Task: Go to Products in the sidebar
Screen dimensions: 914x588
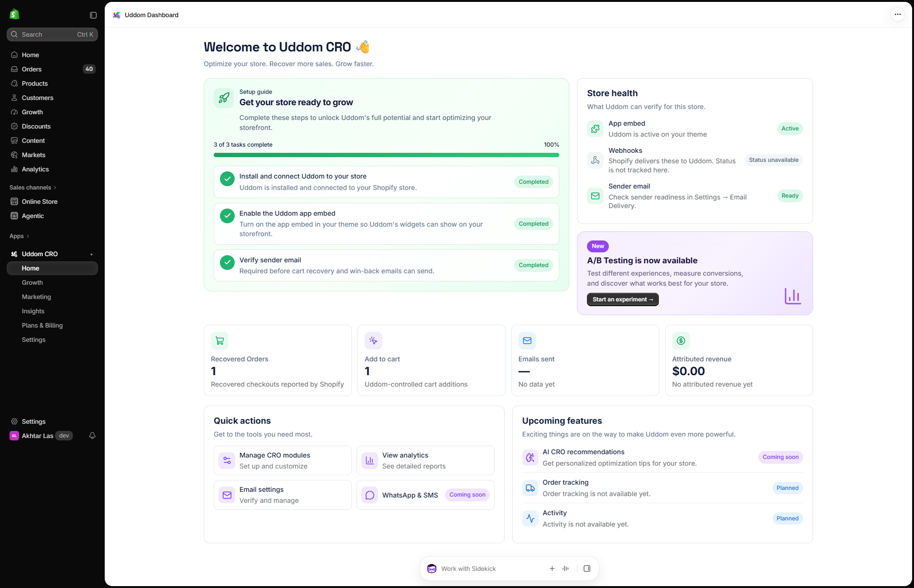Action: tap(52, 83)
